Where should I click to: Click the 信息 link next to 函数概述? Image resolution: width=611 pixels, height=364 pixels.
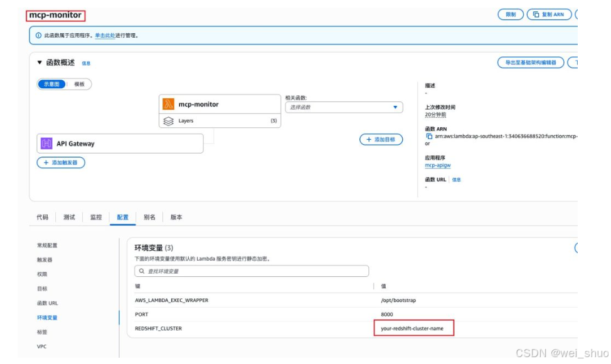coord(86,63)
